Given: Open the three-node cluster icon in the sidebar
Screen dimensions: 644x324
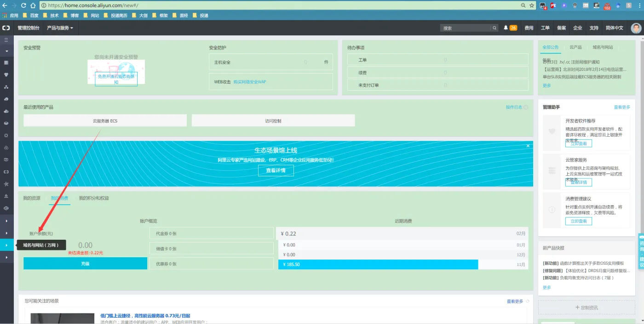Looking at the screenshot, I should click(x=6, y=87).
